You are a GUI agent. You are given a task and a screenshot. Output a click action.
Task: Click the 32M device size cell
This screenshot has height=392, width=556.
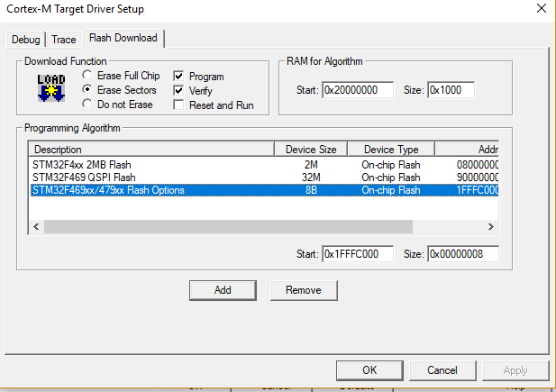311,178
